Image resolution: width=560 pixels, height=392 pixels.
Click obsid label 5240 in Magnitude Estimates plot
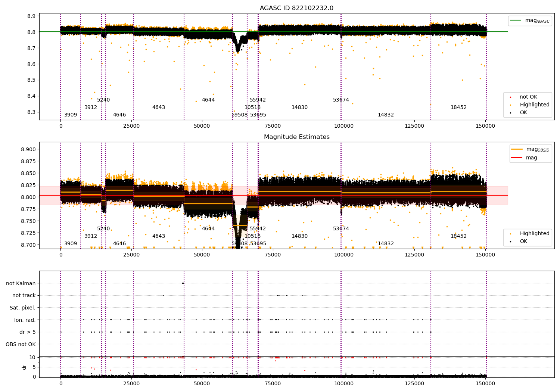(x=103, y=228)
